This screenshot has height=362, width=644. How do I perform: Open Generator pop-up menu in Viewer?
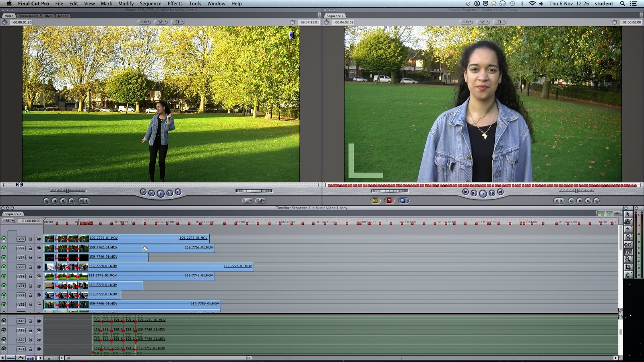260,200
